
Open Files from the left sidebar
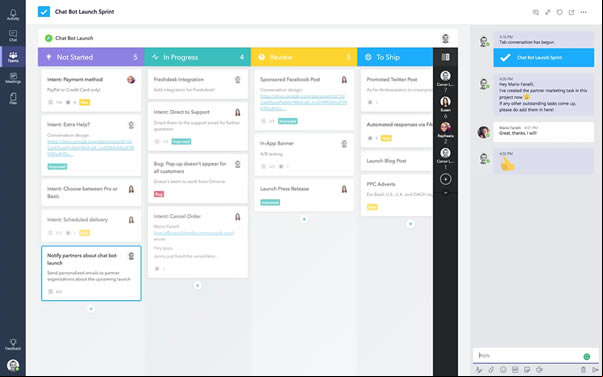[13, 99]
